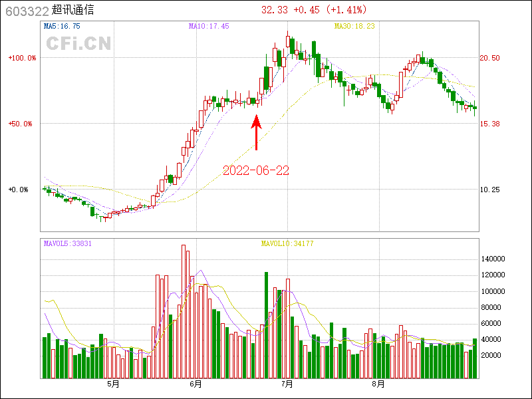Click the 40000 volume axis label
This screenshot has width=532, height=399.
point(491,339)
